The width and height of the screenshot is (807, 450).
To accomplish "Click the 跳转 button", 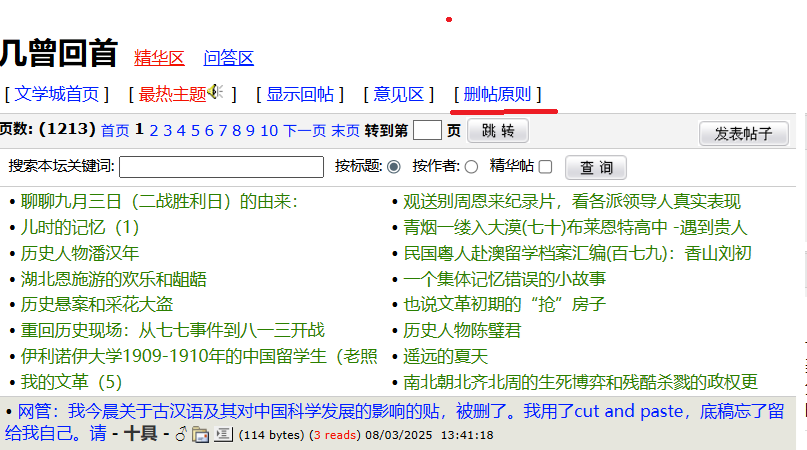I will (498, 131).
